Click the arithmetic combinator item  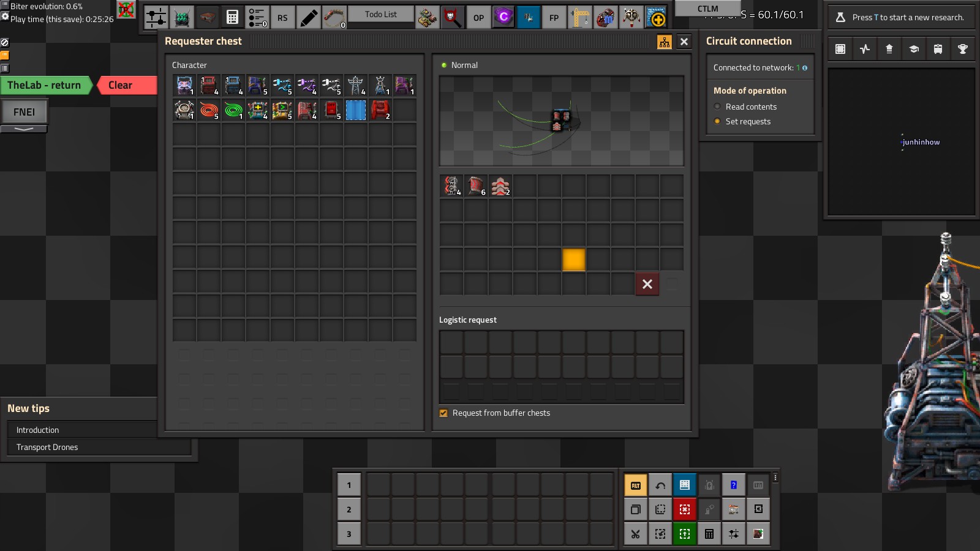258,110
